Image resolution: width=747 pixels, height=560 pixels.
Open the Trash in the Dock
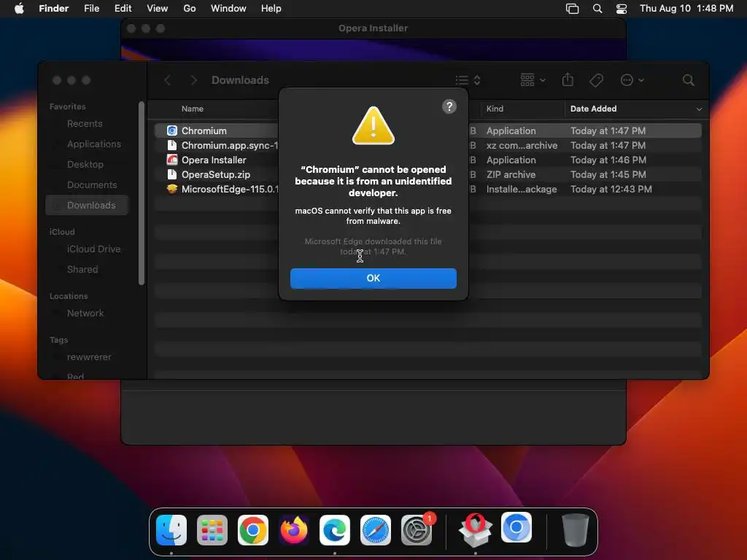click(575, 530)
